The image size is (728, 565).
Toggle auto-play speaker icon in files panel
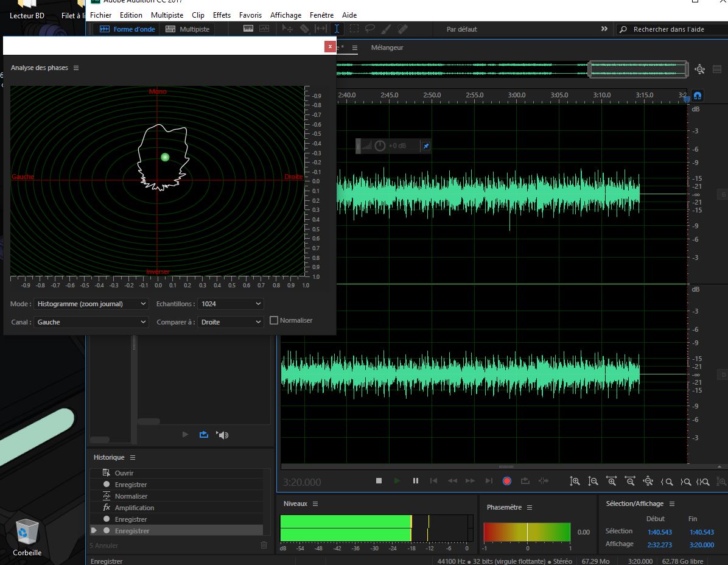(x=223, y=435)
